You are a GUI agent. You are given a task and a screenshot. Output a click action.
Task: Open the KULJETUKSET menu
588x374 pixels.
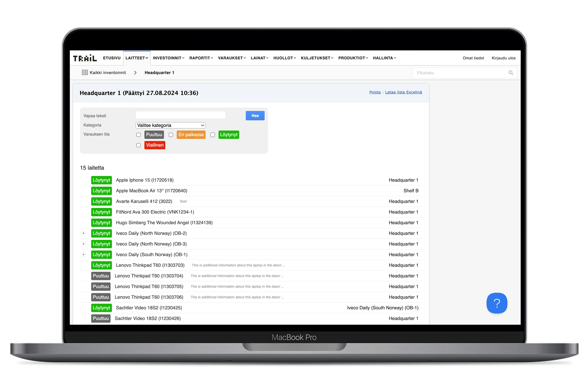click(x=317, y=58)
